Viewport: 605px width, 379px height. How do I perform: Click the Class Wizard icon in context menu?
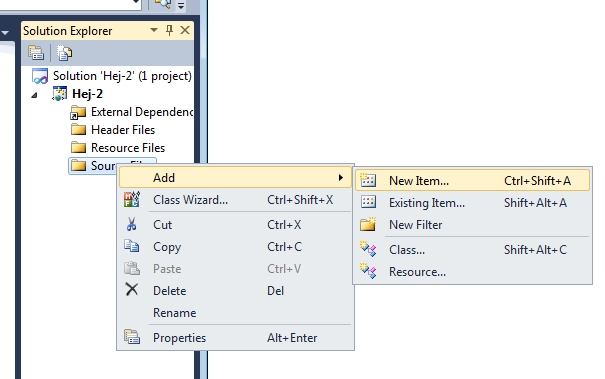click(x=132, y=200)
